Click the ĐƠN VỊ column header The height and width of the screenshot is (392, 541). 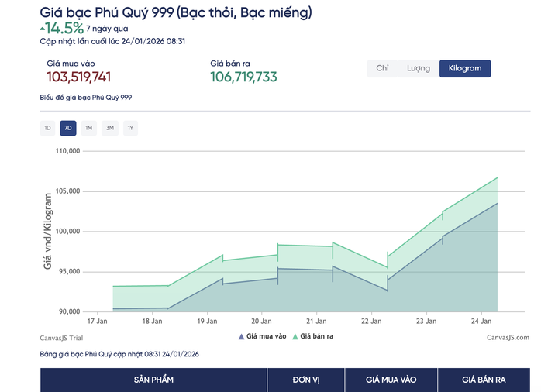coord(305,380)
